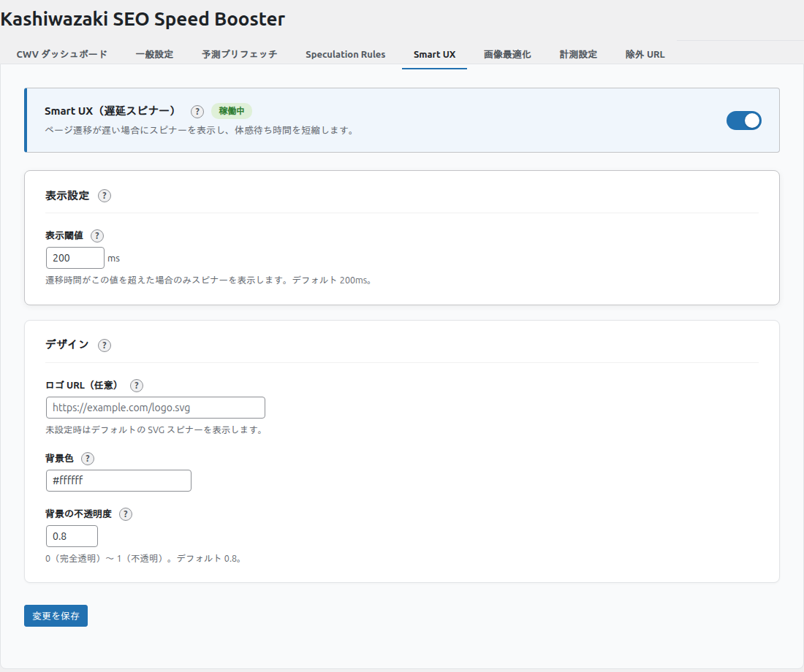The height and width of the screenshot is (672, 804).
Task: Click the help icon next to デザイン
Action: point(104,345)
